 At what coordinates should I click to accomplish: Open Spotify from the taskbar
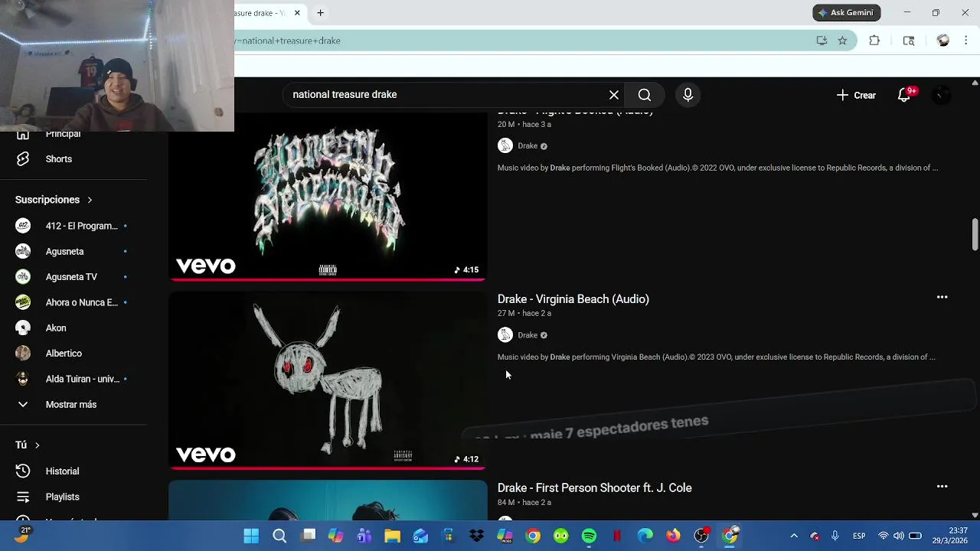click(x=589, y=536)
